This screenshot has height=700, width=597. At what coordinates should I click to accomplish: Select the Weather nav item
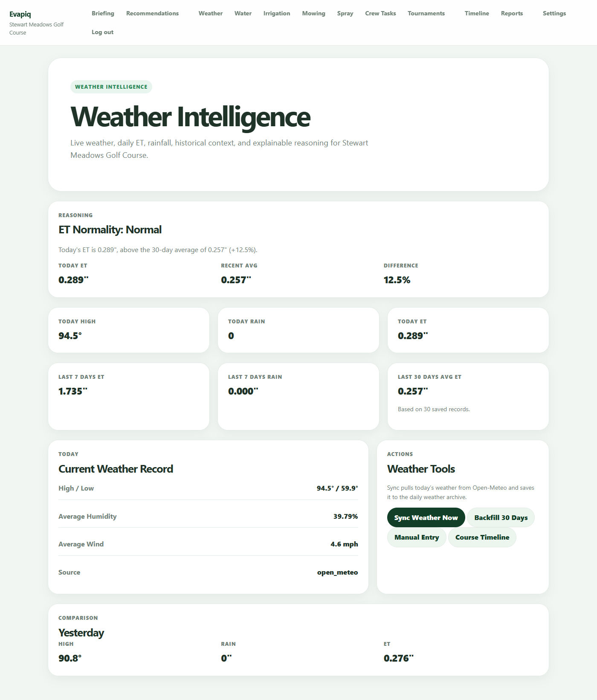[x=211, y=13]
